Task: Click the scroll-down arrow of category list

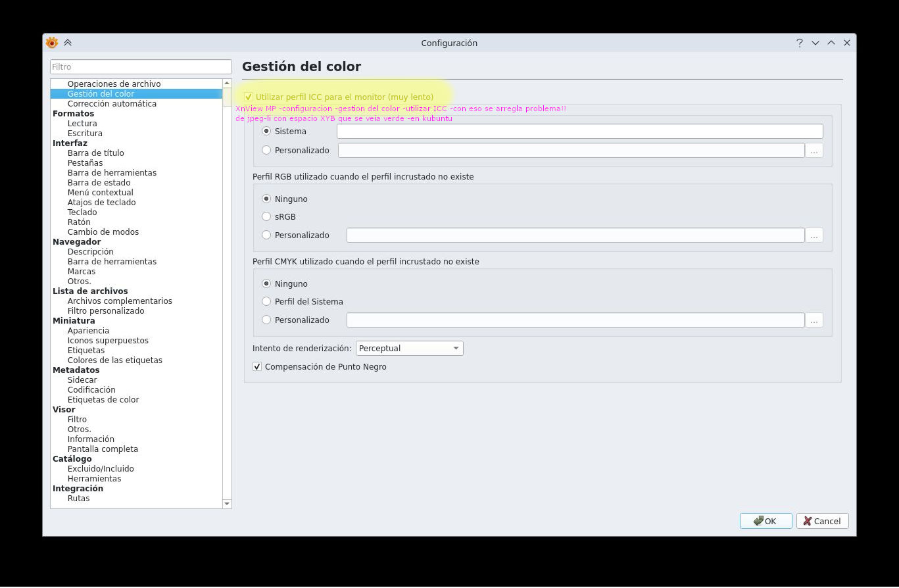Action: (227, 503)
